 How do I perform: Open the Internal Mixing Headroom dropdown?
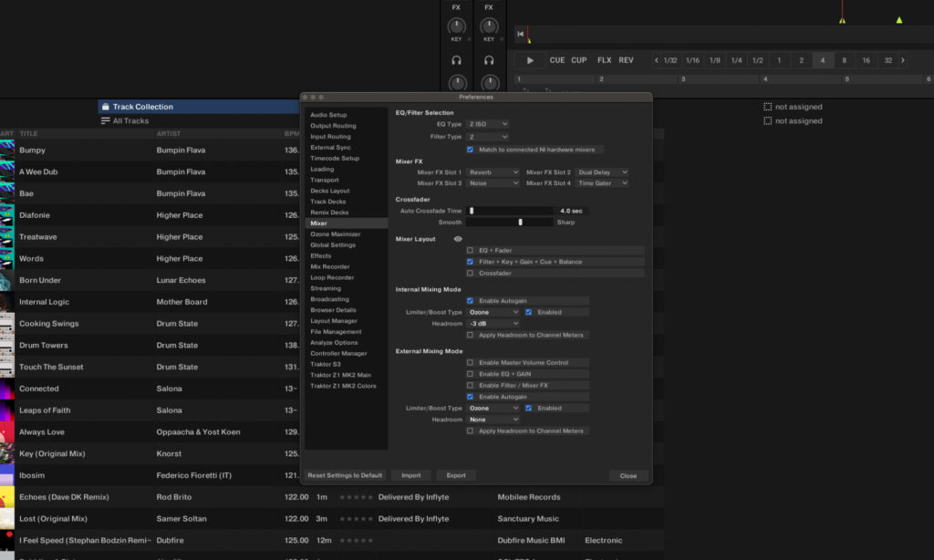click(x=493, y=323)
